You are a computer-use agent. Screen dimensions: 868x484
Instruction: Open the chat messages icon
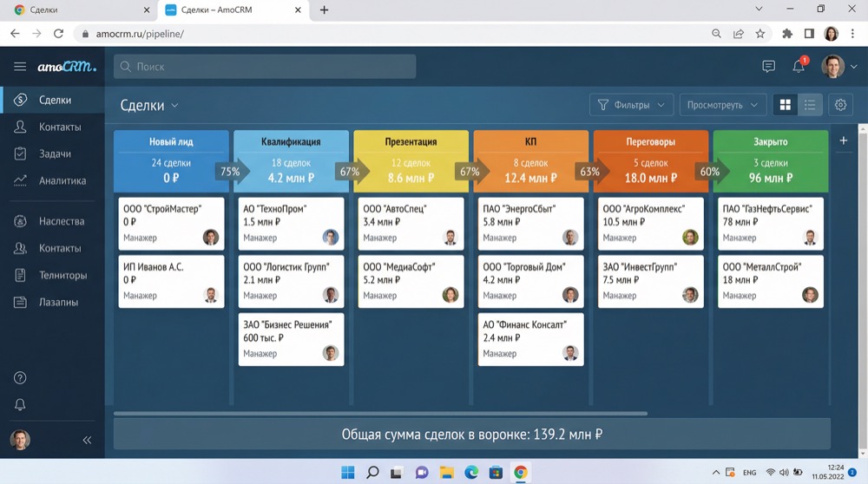click(x=768, y=67)
